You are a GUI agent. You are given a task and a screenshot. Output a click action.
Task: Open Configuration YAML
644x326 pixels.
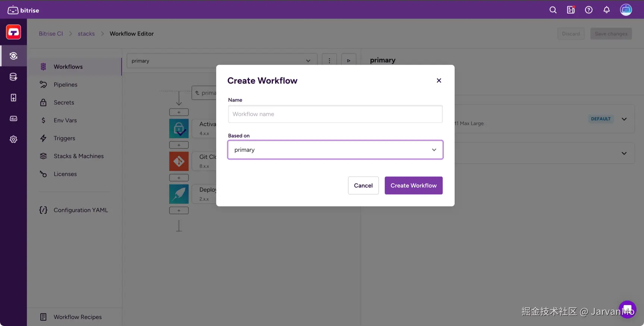75,210
